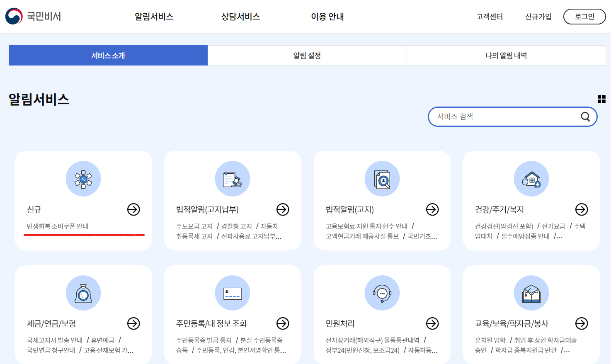Click the 주민등록/내 정보 조회 ID card icon
The height and width of the screenshot is (364, 611).
click(x=233, y=293)
